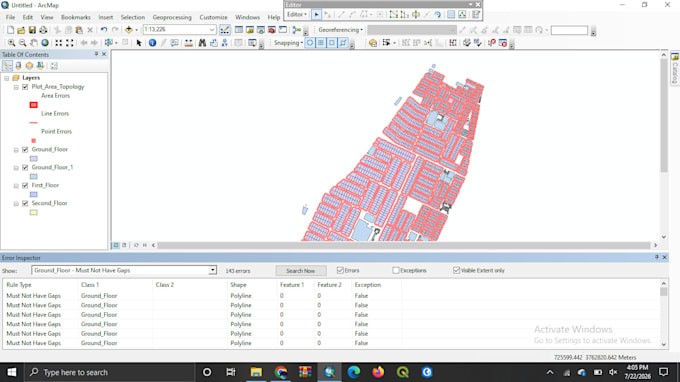Open an existing map file
This screenshot has height=382, width=680.
(21, 30)
